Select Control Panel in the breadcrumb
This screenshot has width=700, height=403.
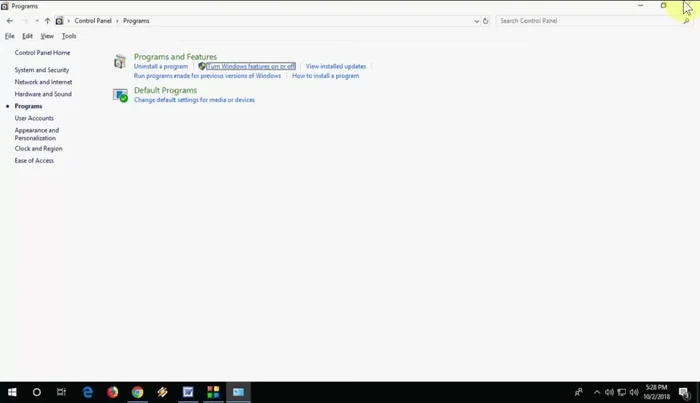point(93,21)
